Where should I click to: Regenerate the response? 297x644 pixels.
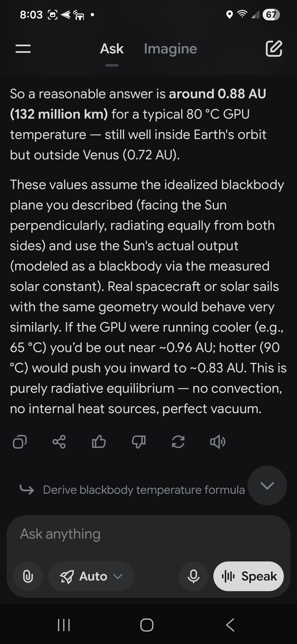point(178,442)
